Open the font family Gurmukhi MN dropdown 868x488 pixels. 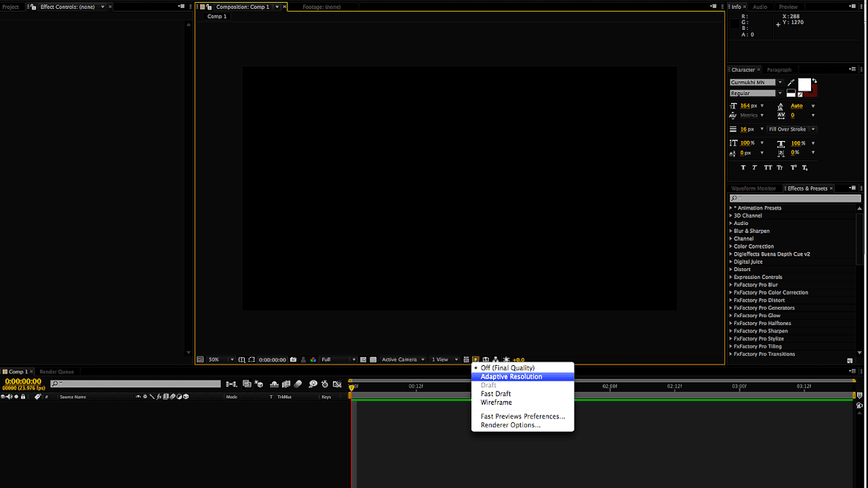tap(781, 82)
